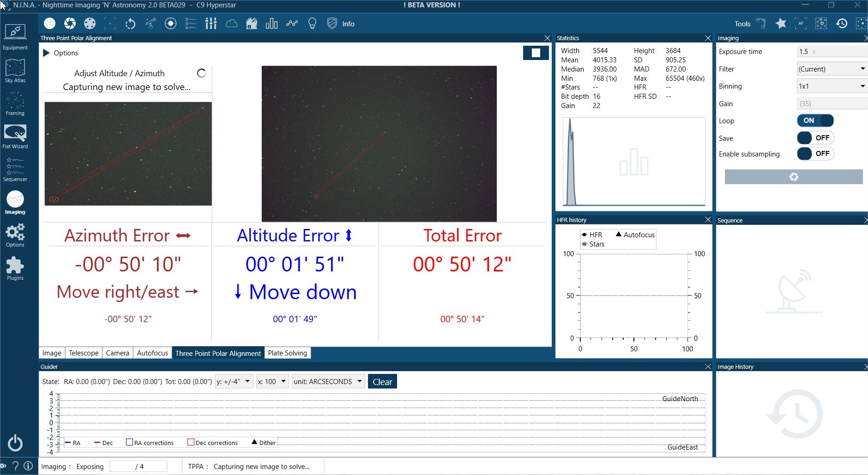Viewport: 868px width, 475px height.
Task: Click the light bulb flat panel icon
Action: 312,24
